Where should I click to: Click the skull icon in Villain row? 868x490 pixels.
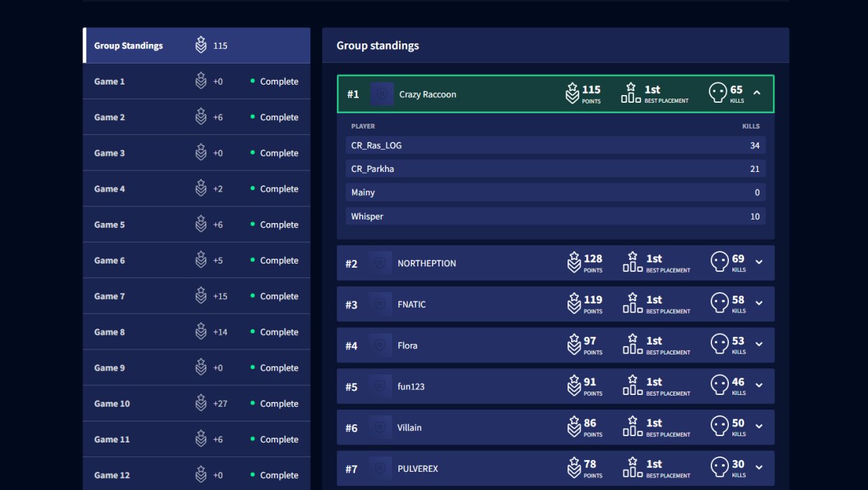(x=720, y=426)
